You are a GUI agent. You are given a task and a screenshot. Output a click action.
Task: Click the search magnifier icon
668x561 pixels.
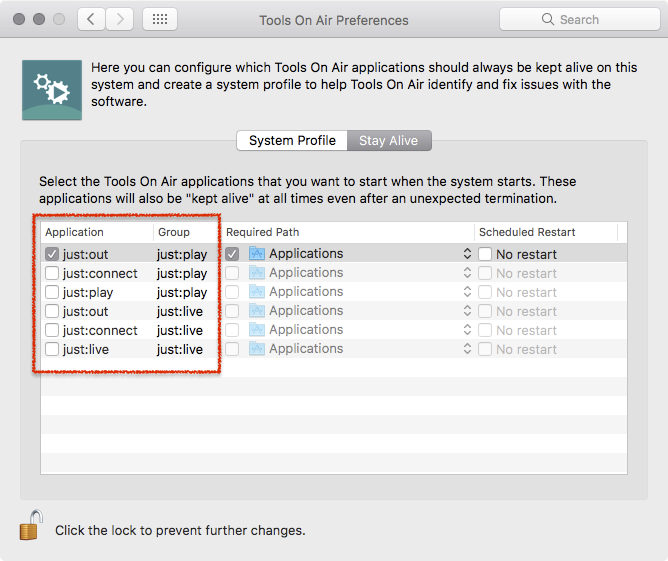pos(547,19)
